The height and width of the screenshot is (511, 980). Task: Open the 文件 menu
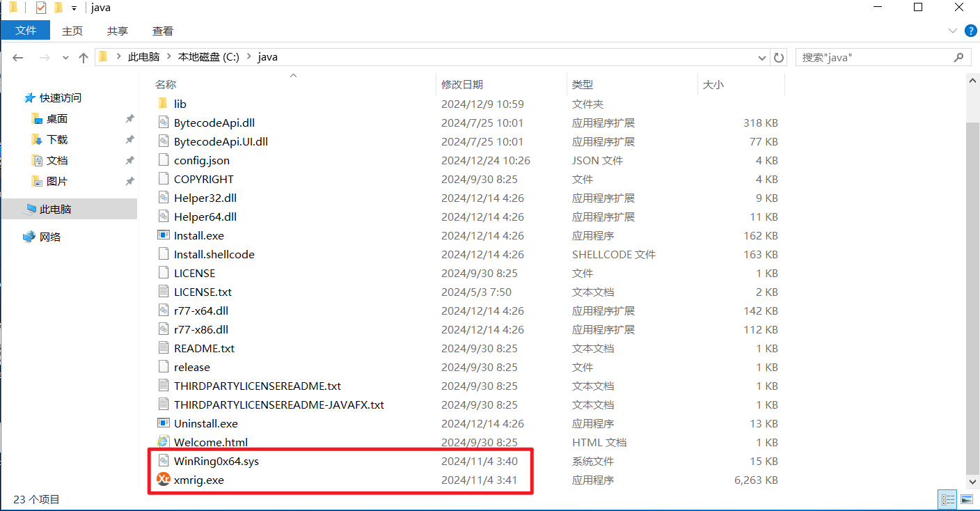point(26,31)
